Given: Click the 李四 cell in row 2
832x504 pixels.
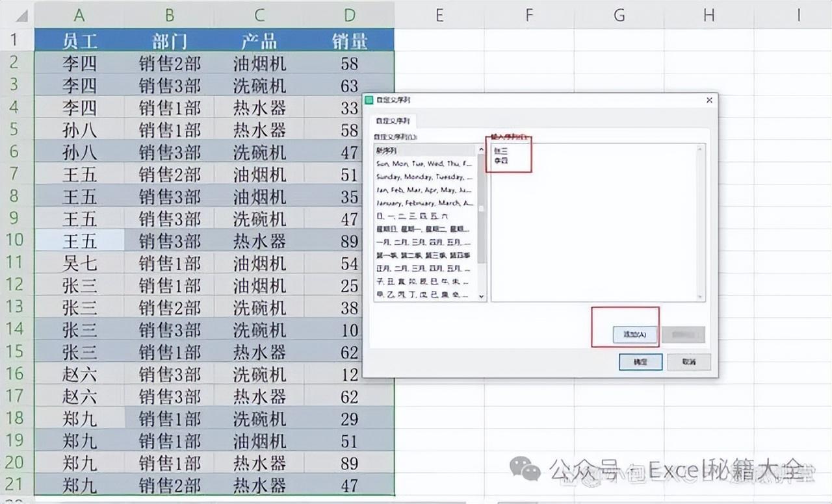Looking at the screenshot, I should pos(79,63).
